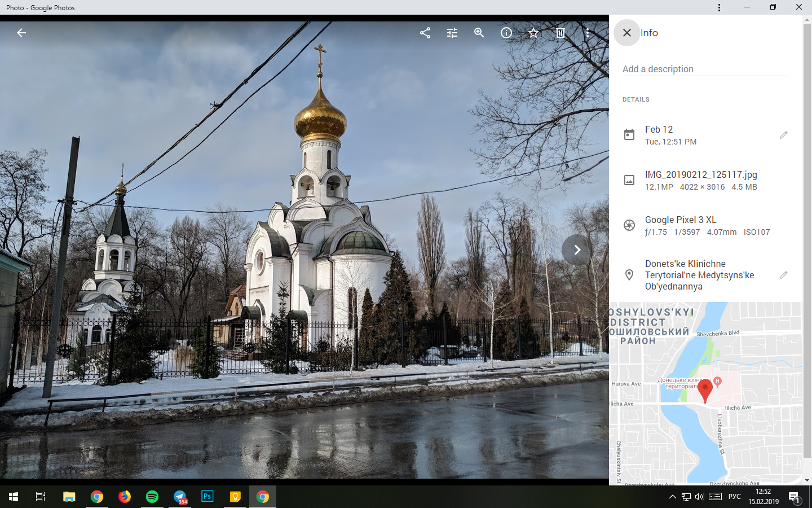Share this photo
The image size is (812, 508).
[x=425, y=33]
